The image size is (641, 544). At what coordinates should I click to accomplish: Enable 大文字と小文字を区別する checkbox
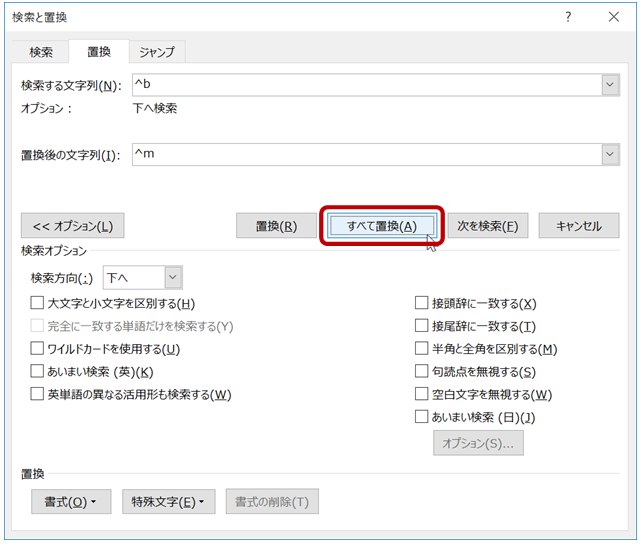point(38,303)
